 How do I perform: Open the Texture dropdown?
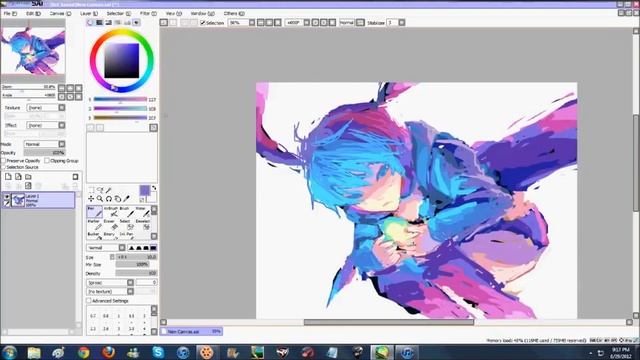click(x=46, y=108)
